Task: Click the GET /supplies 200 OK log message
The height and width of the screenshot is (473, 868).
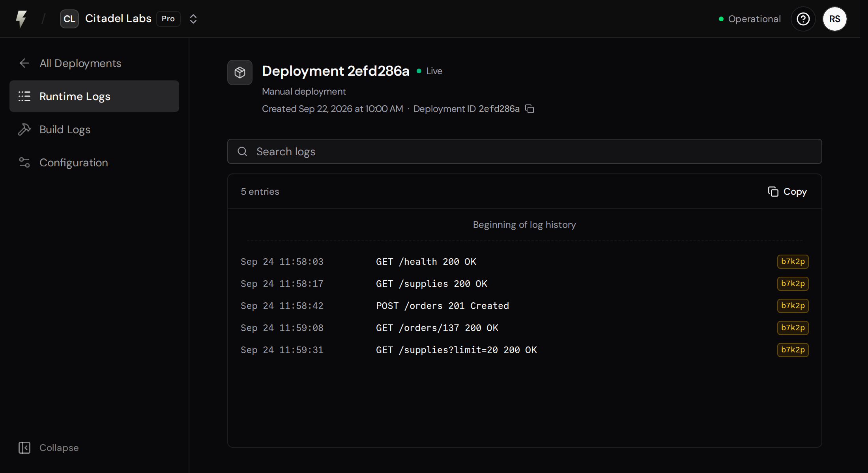Action: [x=432, y=284]
